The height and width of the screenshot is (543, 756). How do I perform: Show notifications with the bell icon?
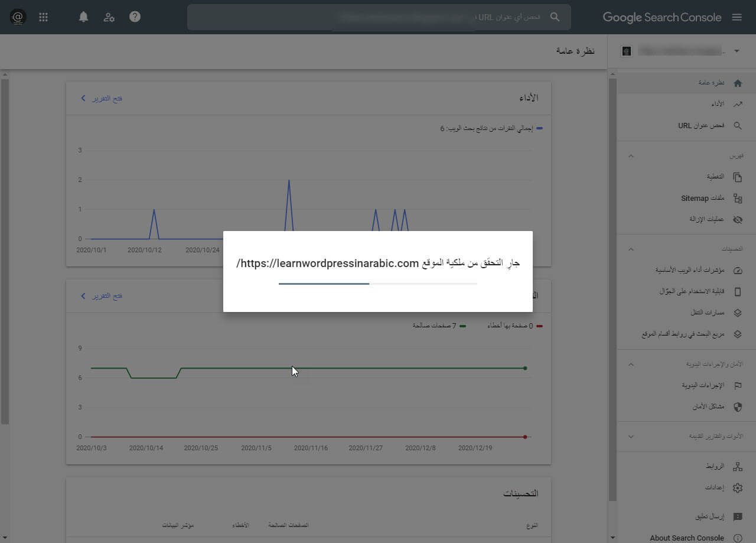pos(83,17)
